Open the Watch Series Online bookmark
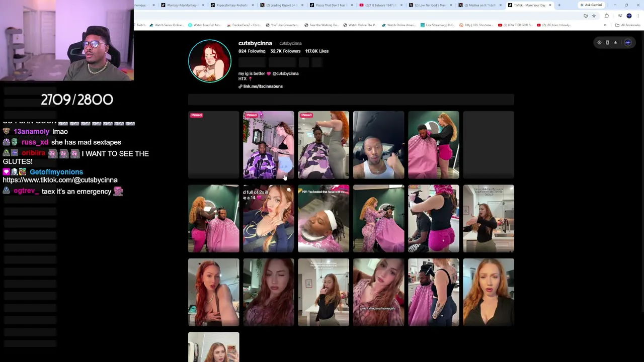644x362 pixels. (167, 25)
